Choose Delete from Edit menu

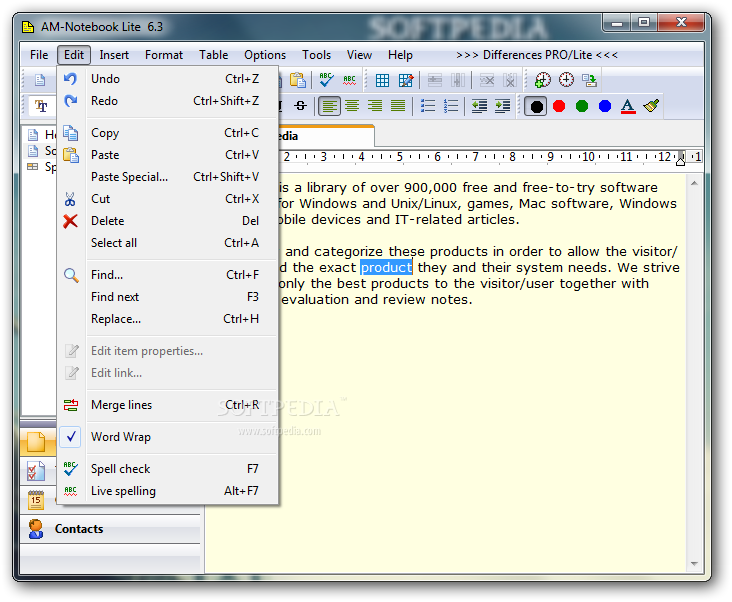(x=168, y=221)
